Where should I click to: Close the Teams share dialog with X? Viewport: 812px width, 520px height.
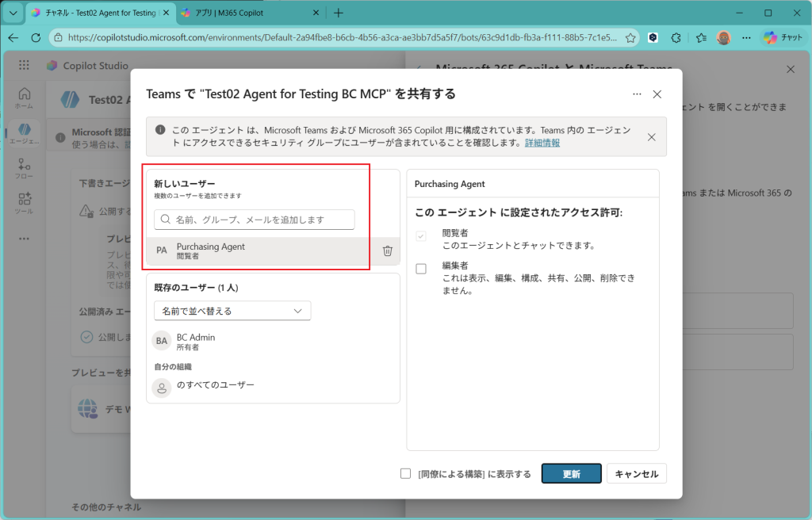[657, 94]
